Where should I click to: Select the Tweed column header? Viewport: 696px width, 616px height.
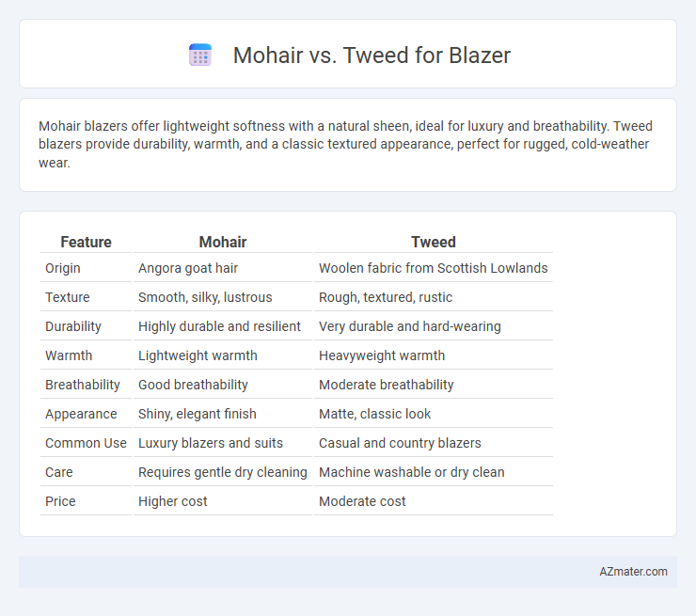pos(434,242)
